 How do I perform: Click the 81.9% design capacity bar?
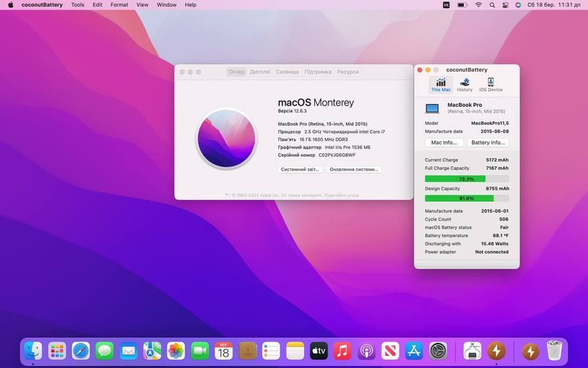[x=467, y=198]
